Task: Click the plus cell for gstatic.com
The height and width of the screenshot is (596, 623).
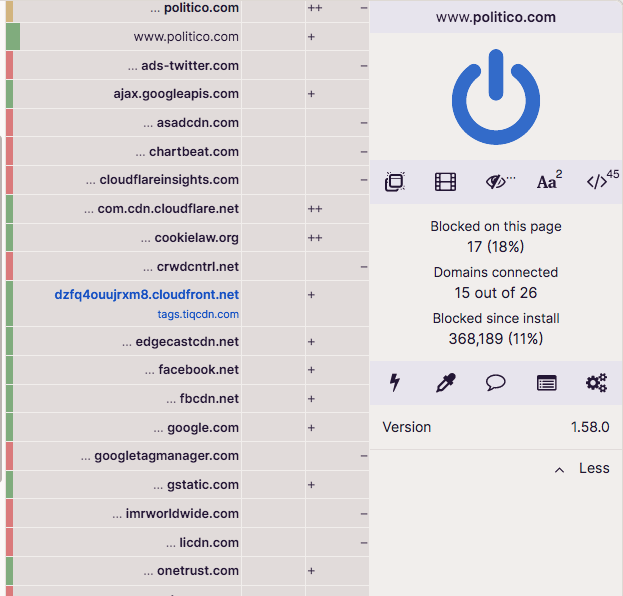Action: coord(337,485)
